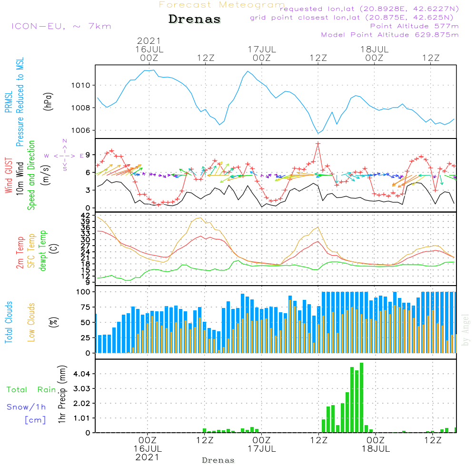Click the "16JUL" label on the bottom axis
The height and width of the screenshot is (476, 476).
[148, 449]
